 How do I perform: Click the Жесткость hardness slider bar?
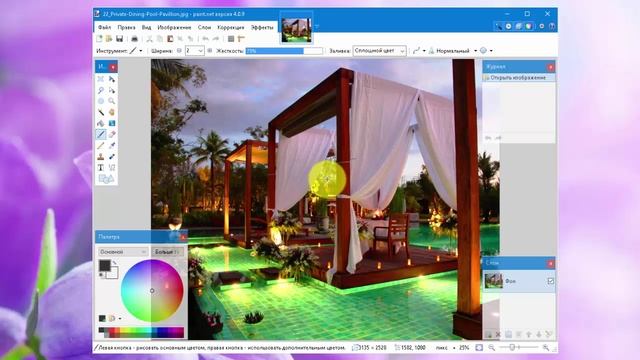[x=284, y=51]
